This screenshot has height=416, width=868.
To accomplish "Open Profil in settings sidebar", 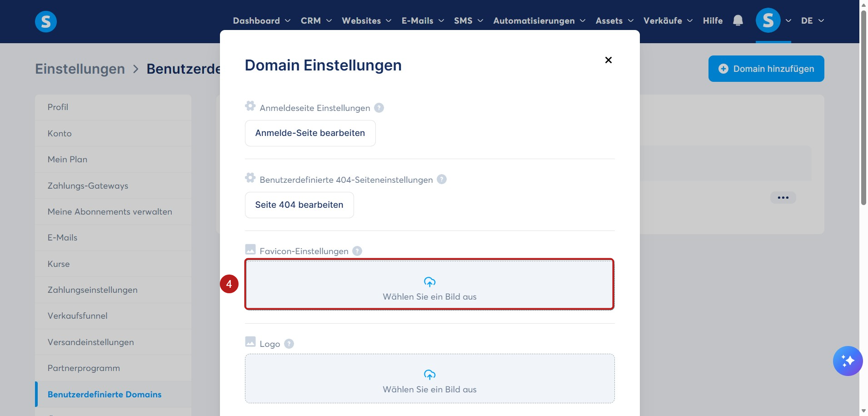I will (113, 107).
